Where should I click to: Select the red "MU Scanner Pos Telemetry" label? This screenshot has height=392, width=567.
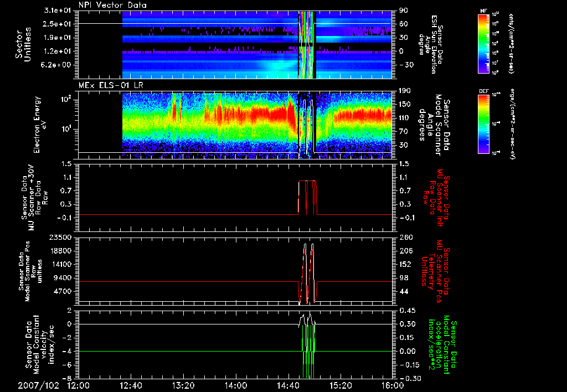436,271
